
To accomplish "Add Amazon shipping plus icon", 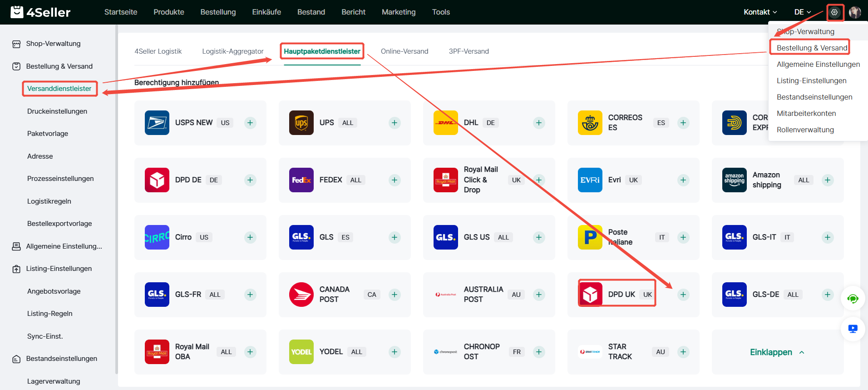I will tap(828, 180).
